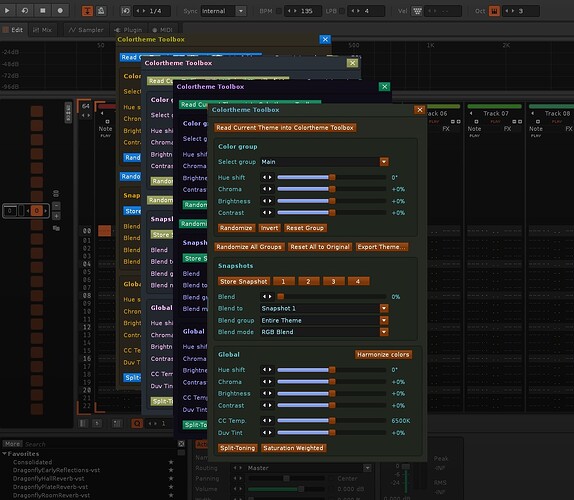Click the Duv Tint slider
The height and width of the screenshot is (500, 574).
[331, 433]
